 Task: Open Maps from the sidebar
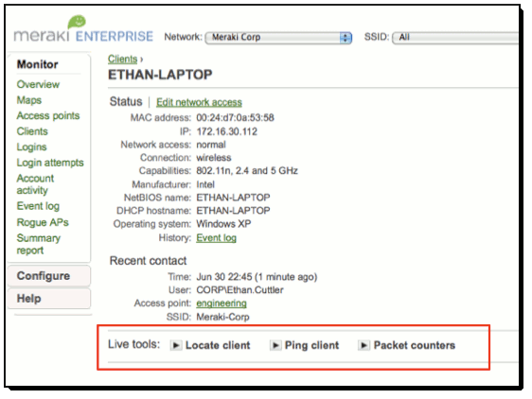pyautogui.click(x=29, y=100)
